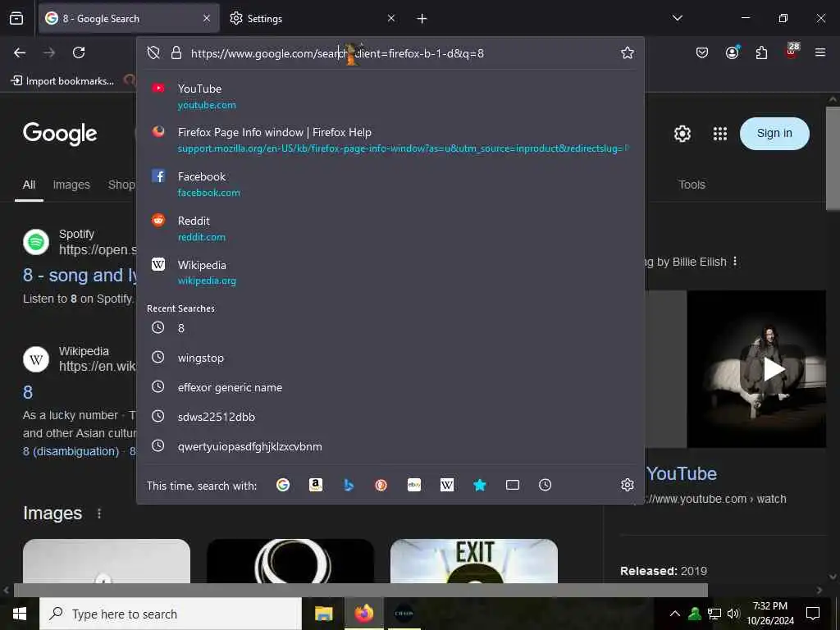Go back with the Back arrow
Image resolution: width=840 pixels, height=630 pixels.
[x=20, y=52]
